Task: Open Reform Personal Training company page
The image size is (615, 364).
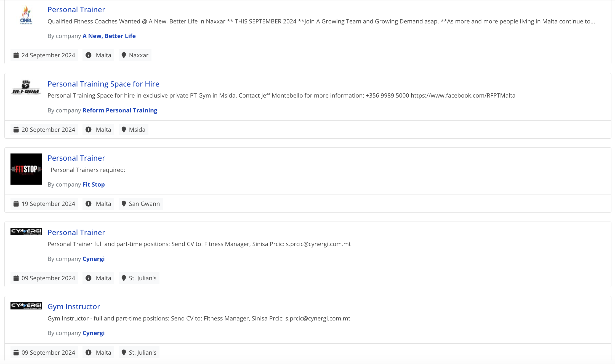Action: click(120, 110)
